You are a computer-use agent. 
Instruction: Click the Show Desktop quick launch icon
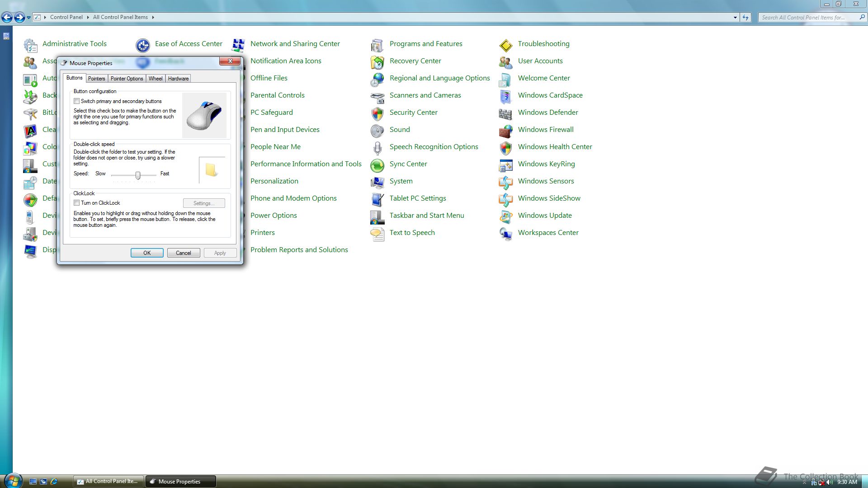[33, 482]
